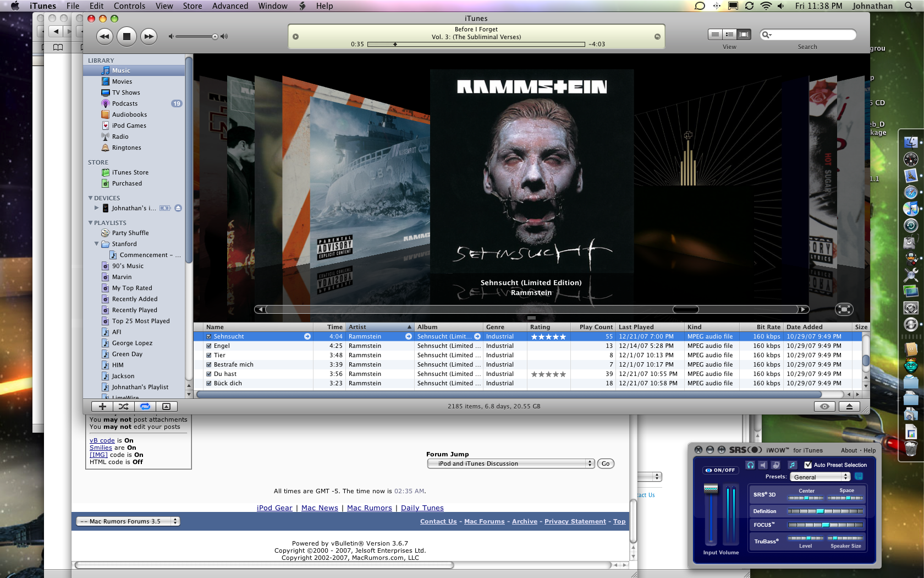The image size is (924, 578).
Task: Open the Advanced menu
Action: (x=230, y=6)
